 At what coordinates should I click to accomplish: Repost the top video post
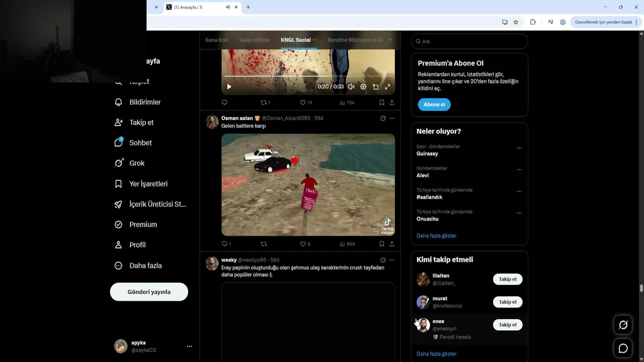point(265,103)
